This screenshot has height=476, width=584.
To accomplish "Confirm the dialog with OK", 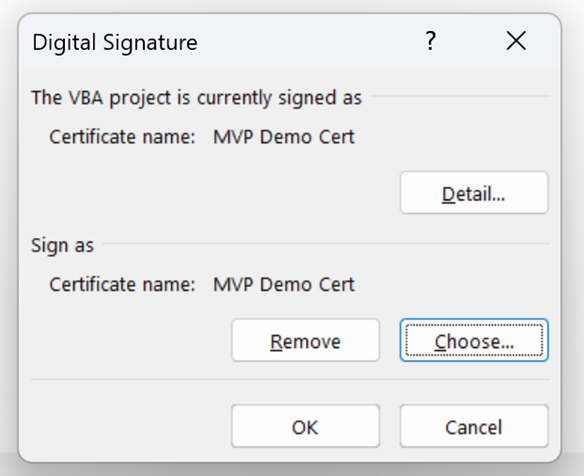I will point(305,426).
